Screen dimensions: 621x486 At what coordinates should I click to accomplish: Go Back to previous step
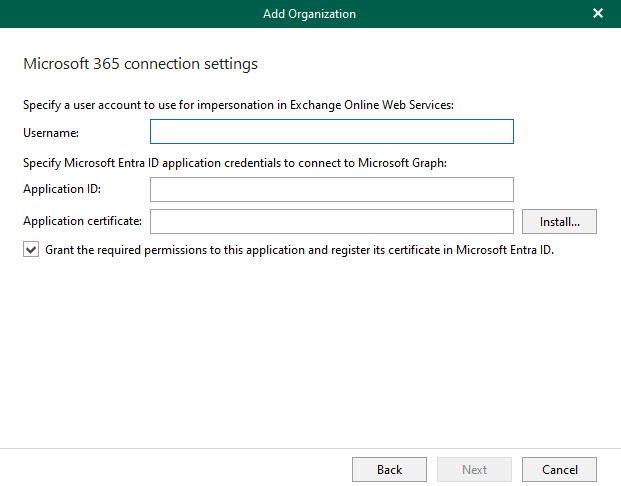[x=389, y=469]
